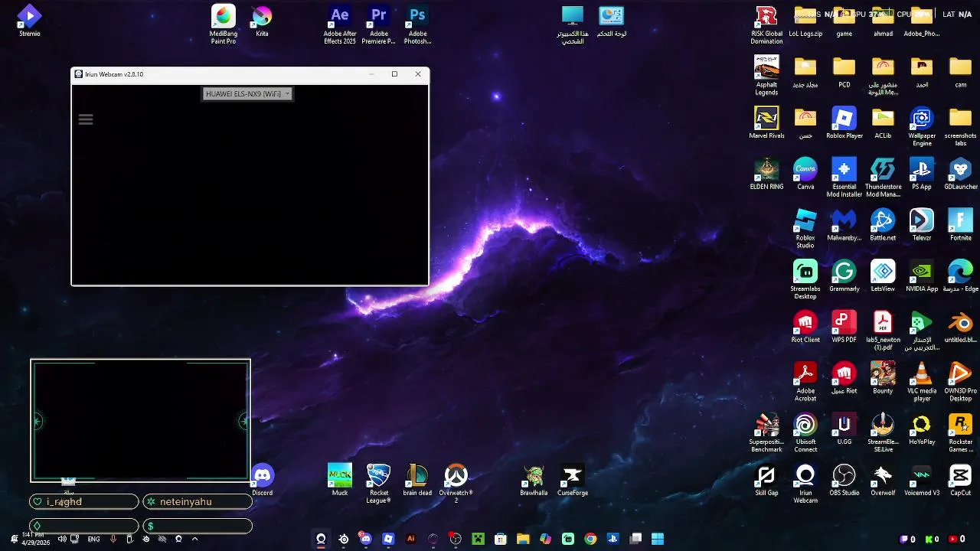Image resolution: width=980 pixels, height=551 pixels.
Task: Launch Adobe Photoshop shortcut
Action: tap(417, 24)
